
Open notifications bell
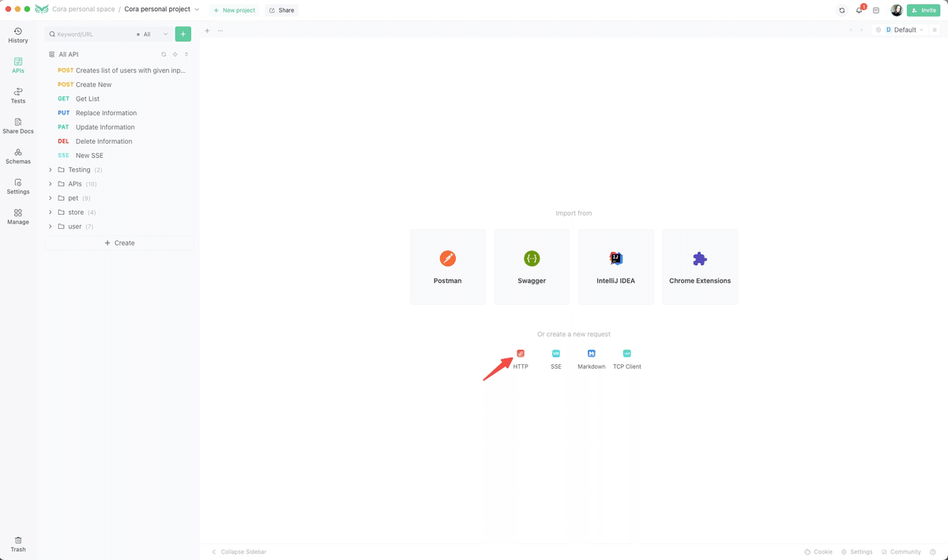tap(858, 9)
